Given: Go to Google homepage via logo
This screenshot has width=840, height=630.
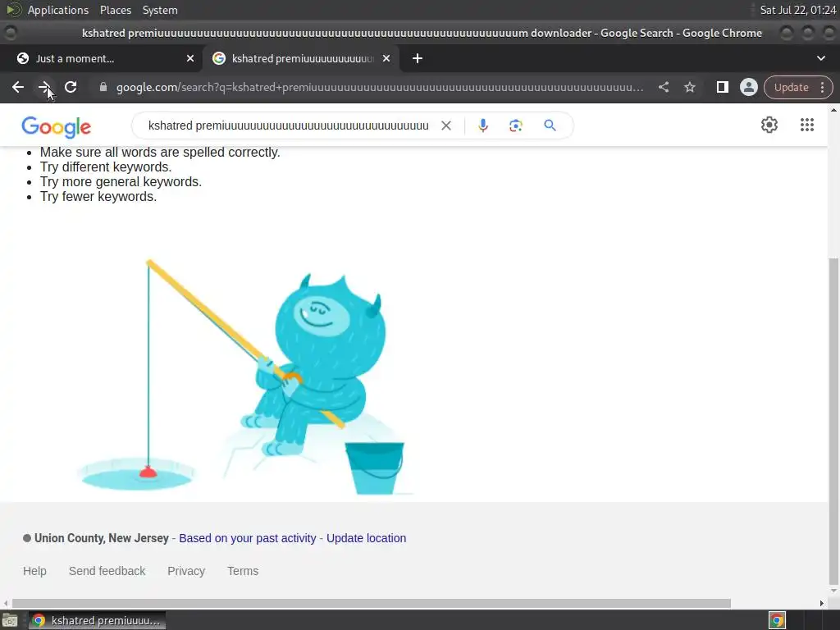Looking at the screenshot, I should pyautogui.click(x=57, y=127).
